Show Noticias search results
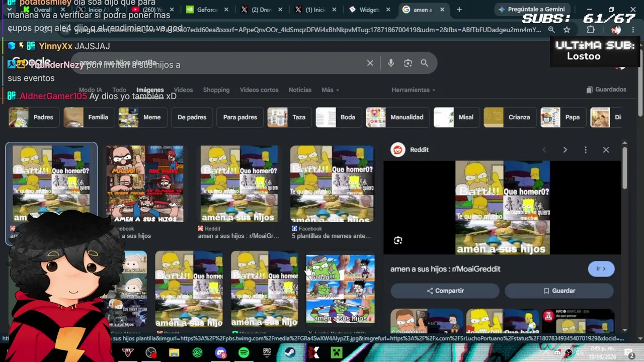644x362 pixels. [300, 90]
